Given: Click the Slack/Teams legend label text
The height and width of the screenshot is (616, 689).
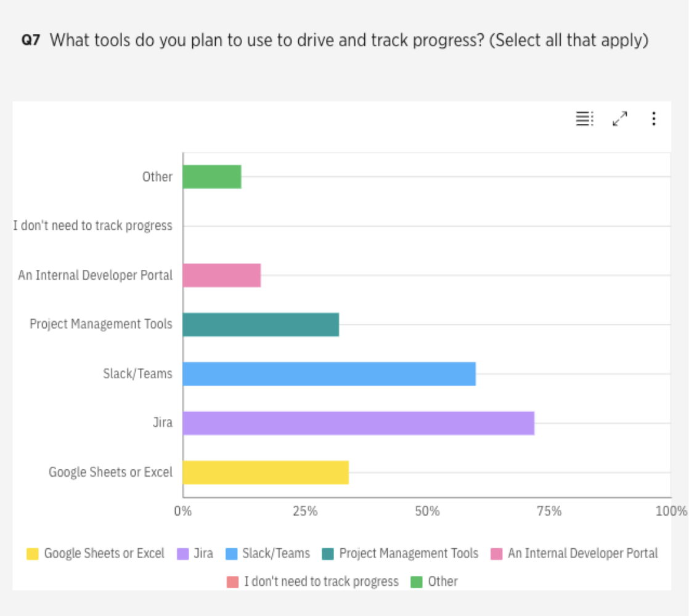Looking at the screenshot, I should point(276,554).
